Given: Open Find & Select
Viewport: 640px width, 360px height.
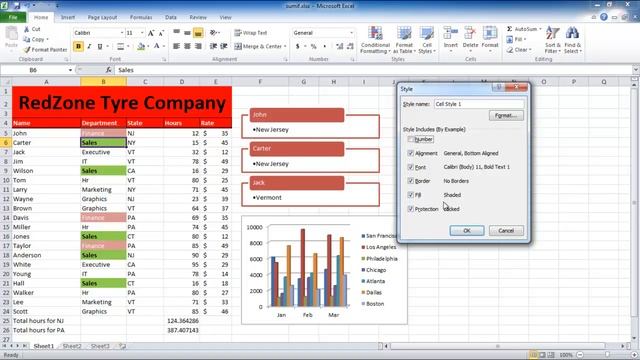Looking at the screenshot, I should pyautogui.click(x=573, y=40).
